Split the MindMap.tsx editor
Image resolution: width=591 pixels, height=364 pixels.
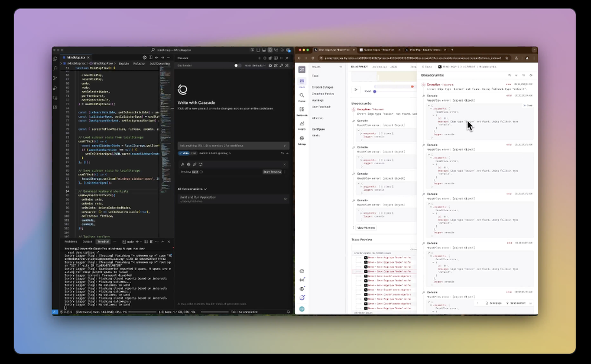coord(150,58)
